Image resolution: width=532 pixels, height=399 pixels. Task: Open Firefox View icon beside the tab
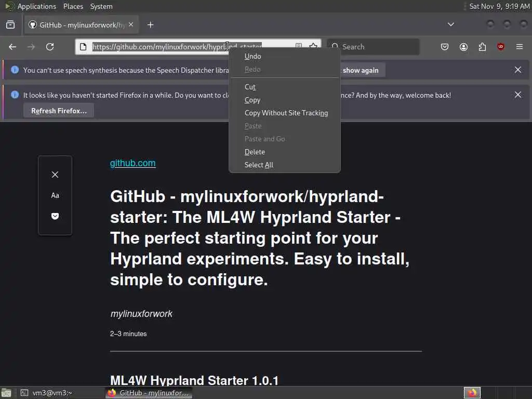[x=10, y=25]
